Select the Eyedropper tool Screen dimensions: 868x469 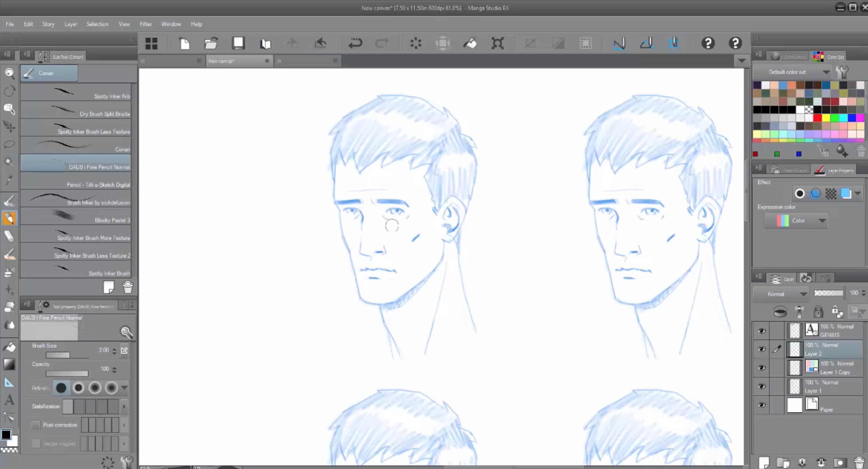(9, 180)
